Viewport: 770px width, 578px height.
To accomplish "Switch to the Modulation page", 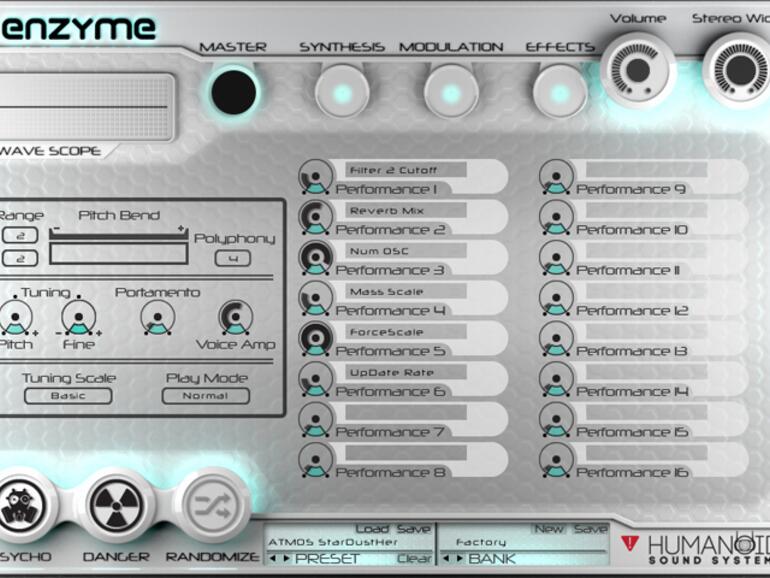I will pos(451,92).
